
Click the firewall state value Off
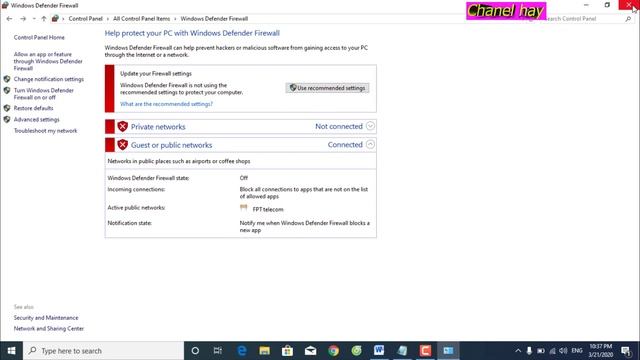(x=244, y=178)
